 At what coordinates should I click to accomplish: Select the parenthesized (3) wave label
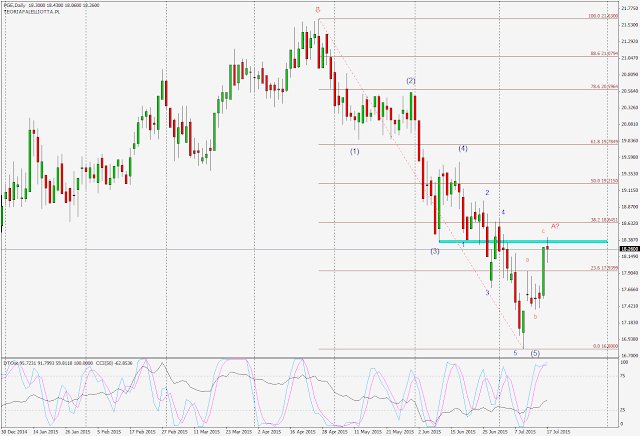[435, 251]
